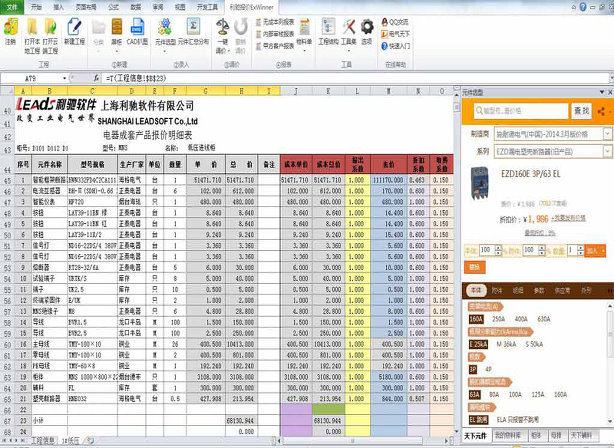Viewport: 614px width, 448px height.
Task: Click the component search input field
Action: pyautogui.click(x=521, y=109)
